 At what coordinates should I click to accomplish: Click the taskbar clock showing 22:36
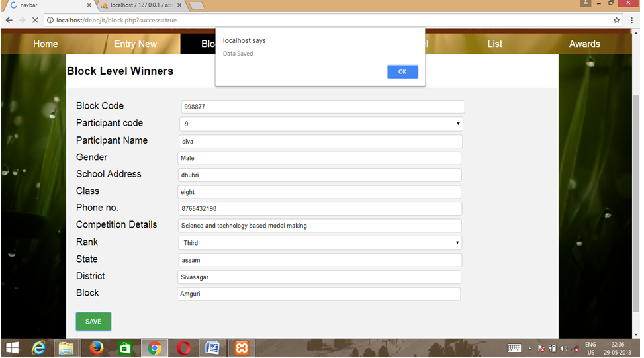[x=618, y=348]
